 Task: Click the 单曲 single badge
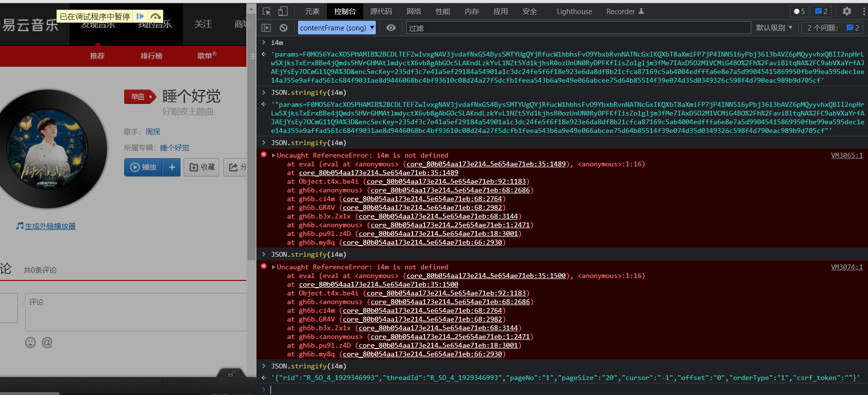[140, 97]
